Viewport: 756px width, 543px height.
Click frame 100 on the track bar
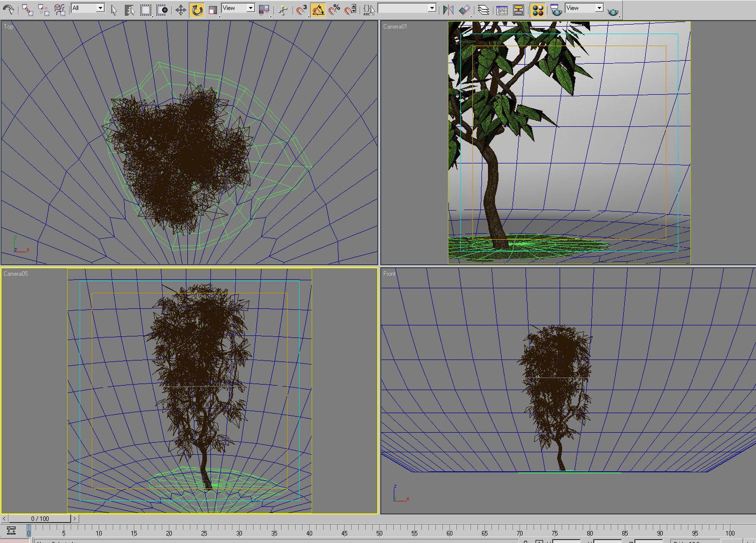tap(730, 533)
